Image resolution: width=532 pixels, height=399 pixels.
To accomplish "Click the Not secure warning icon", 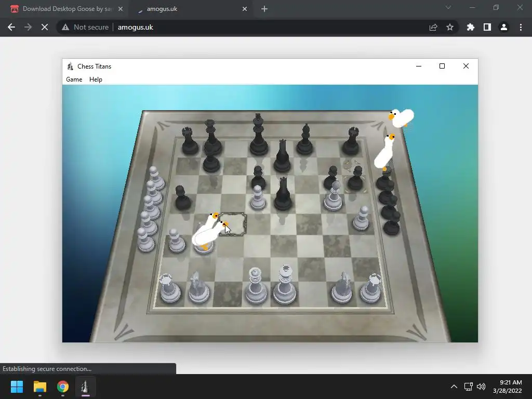I will point(65,27).
